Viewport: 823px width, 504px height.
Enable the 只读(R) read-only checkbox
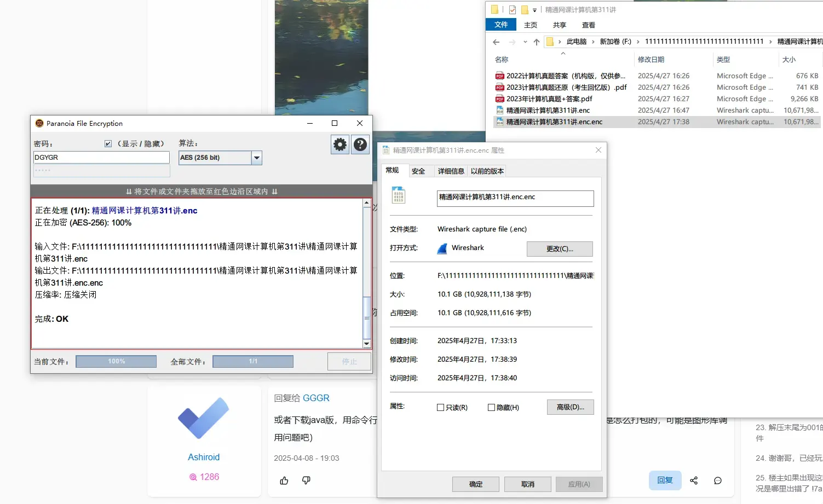click(x=440, y=408)
